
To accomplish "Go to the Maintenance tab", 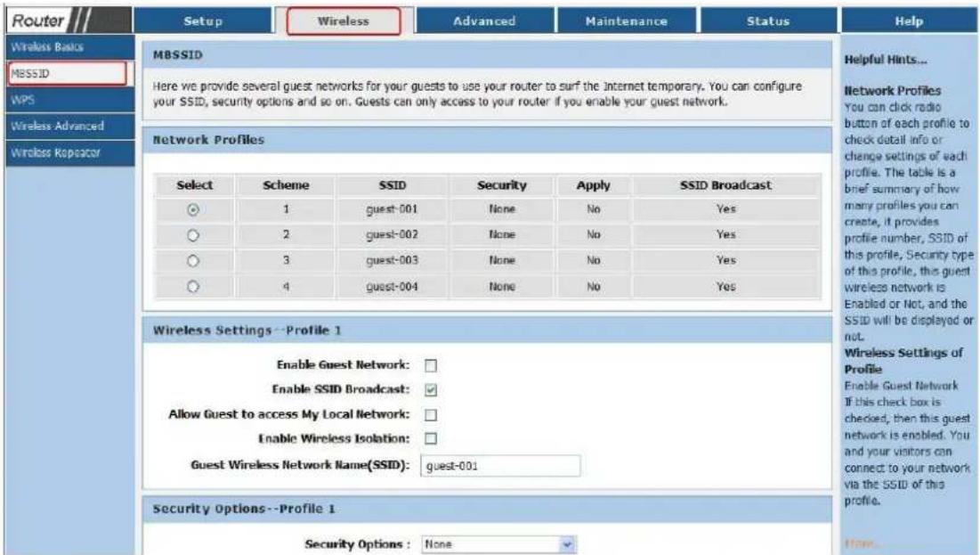I will click(x=627, y=20).
